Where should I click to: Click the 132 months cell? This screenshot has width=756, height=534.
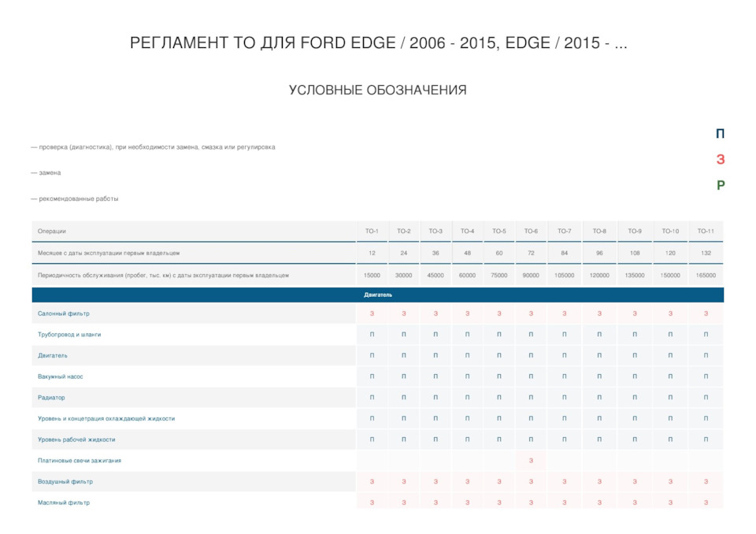(706, 253)
